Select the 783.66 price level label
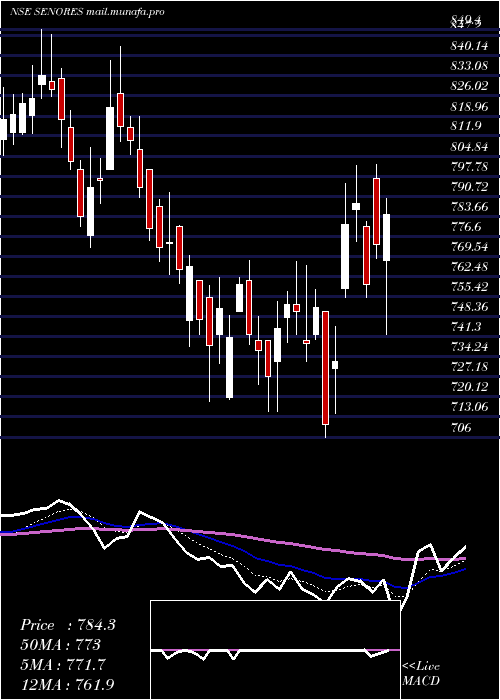 [x=469, y=206]
